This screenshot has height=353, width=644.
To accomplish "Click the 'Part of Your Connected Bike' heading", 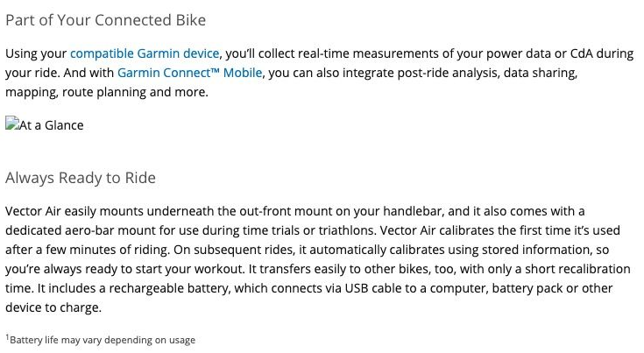I will pyautogui.click(x=105, y=20).
